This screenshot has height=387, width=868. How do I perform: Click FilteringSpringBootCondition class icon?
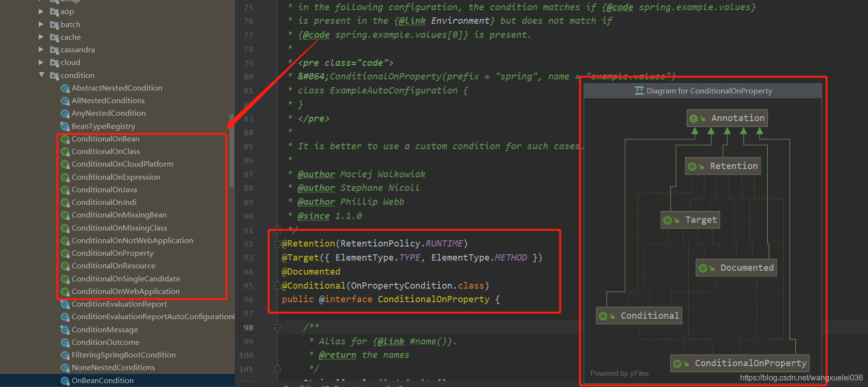pyautogui.click(x=65, y=355)
